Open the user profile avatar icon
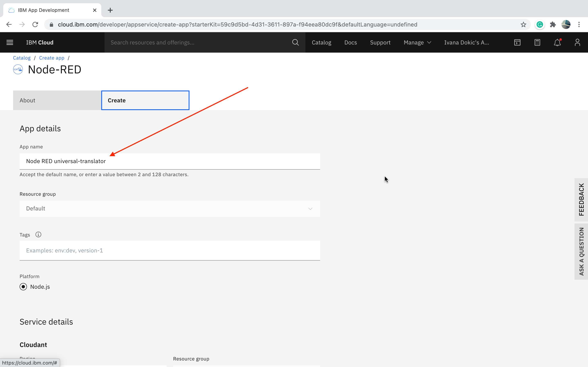This screenshot has height=367, width=588. point(577,42)
